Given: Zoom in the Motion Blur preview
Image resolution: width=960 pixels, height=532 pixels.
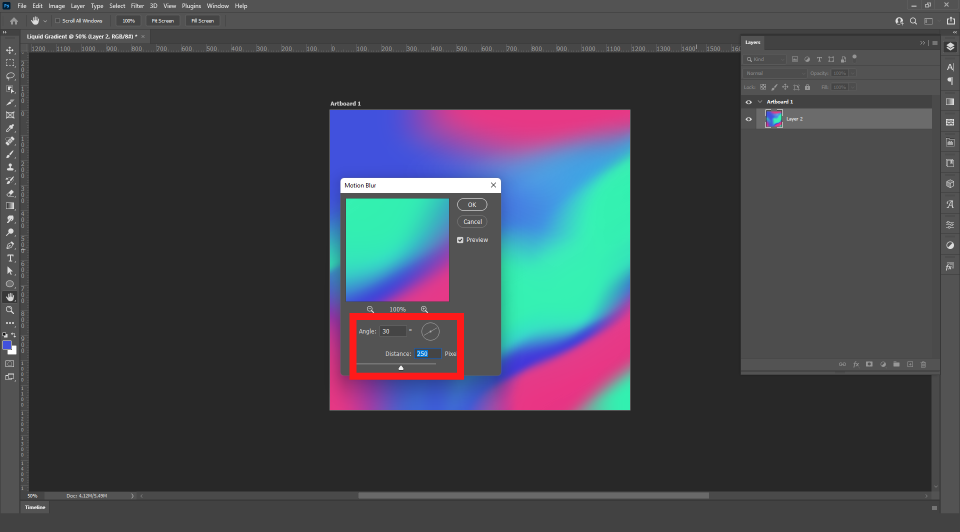Looking at the screenshot, I should pyautogui.click(x=424, y=310).
